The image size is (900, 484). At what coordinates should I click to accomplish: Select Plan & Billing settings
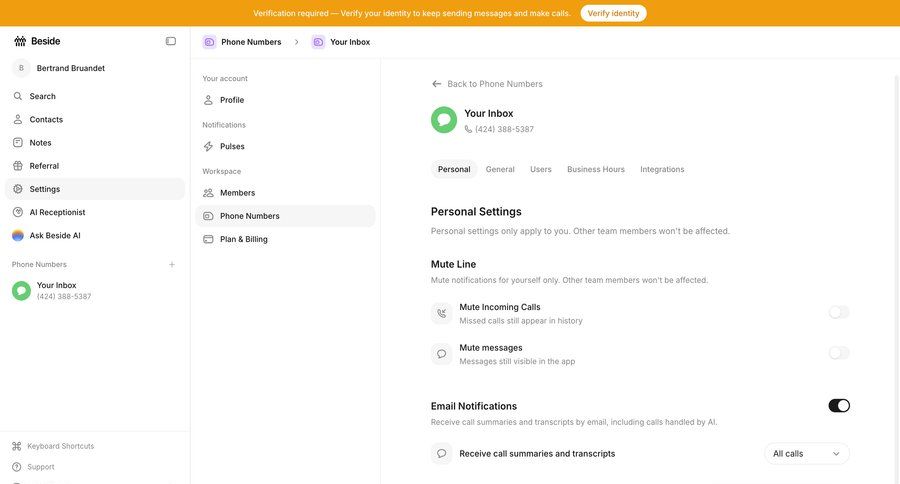(285, 239)
